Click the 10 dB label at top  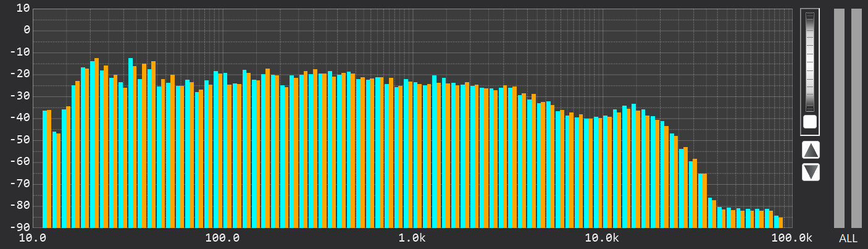23,8
